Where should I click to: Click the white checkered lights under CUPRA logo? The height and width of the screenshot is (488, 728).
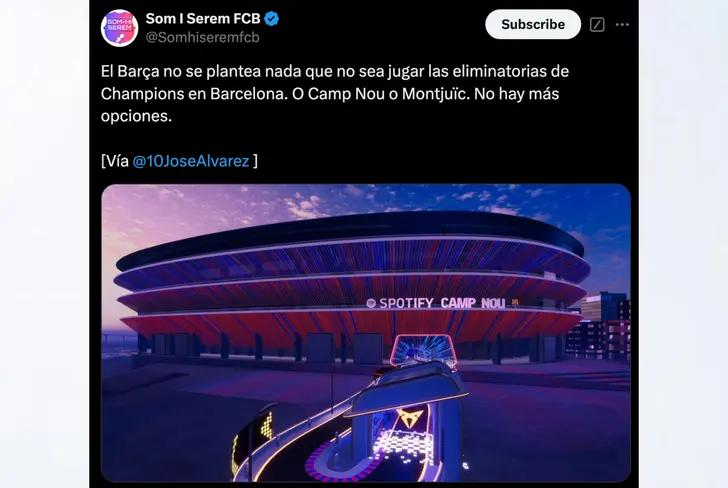coord(403,446)
